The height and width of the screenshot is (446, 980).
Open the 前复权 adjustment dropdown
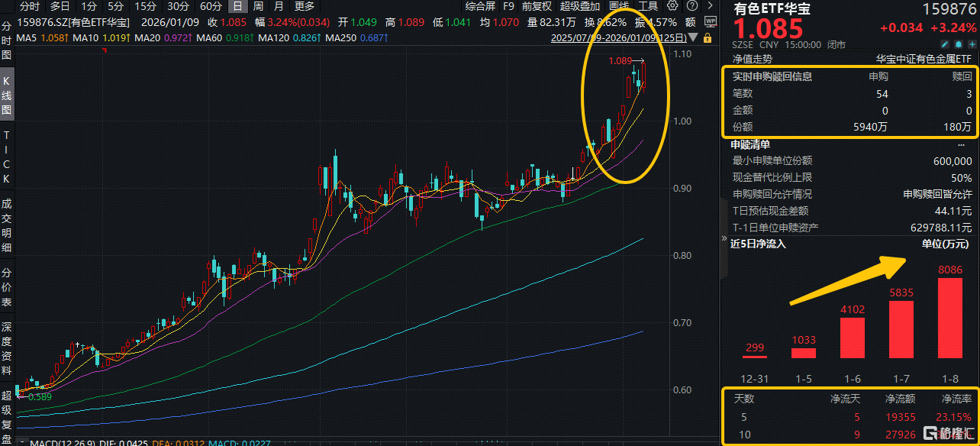tap(537, 6)
